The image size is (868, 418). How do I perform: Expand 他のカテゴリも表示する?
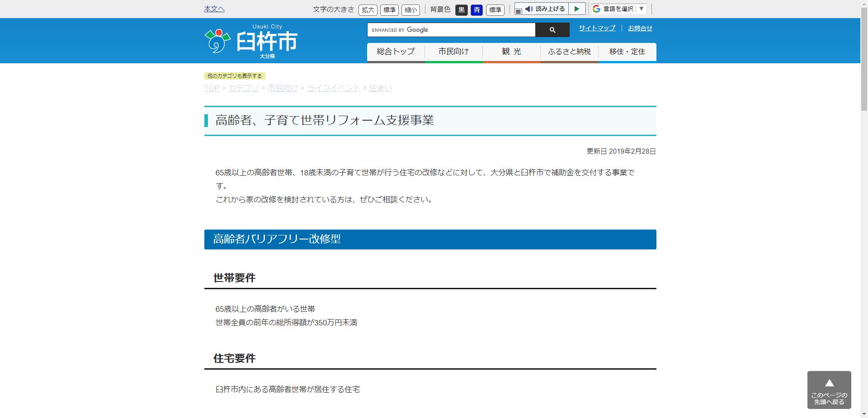[235, 75]
